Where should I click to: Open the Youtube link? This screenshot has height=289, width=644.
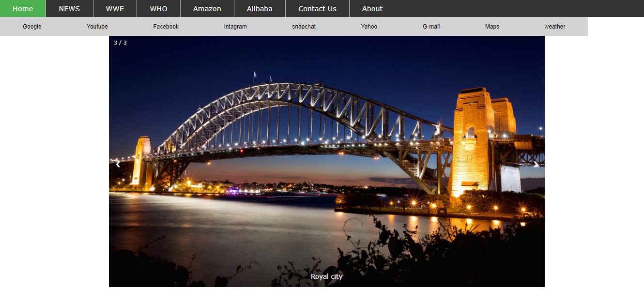[97, 27]
